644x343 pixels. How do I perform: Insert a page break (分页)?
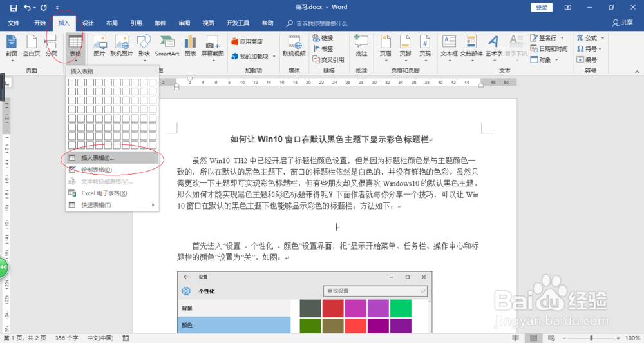pyautogui.click(x=51, y=46)
